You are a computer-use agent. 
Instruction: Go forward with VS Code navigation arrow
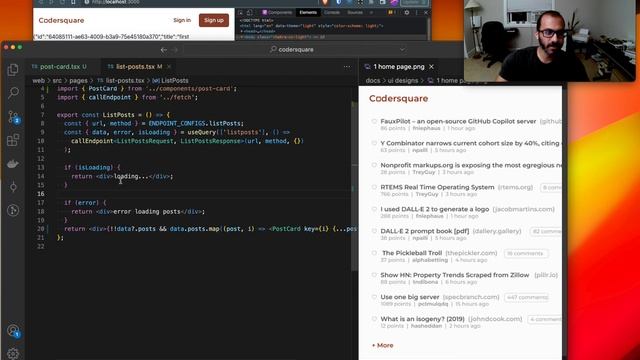point(175,50)
